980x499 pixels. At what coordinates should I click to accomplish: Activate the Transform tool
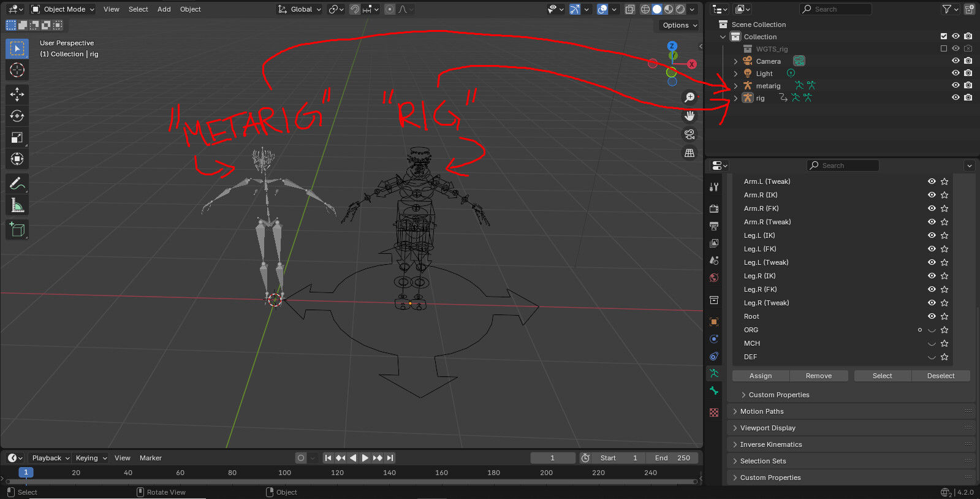click(x=17, y=159)
